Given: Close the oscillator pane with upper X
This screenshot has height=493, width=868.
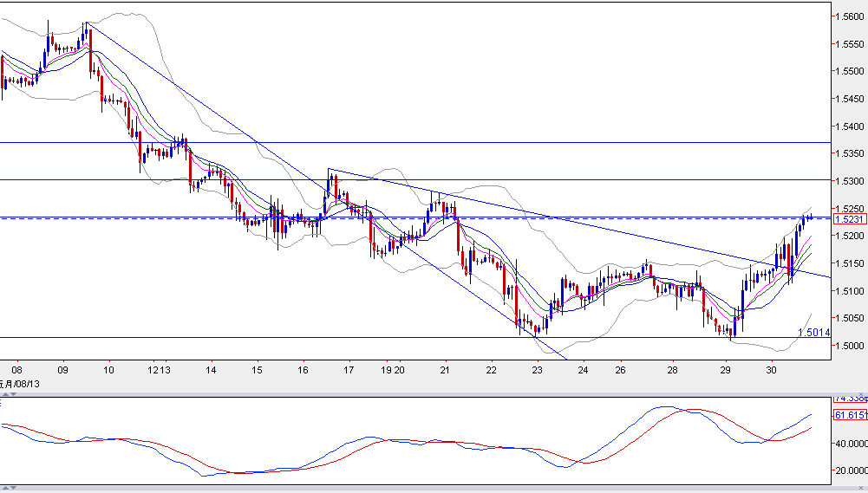Looking at the screenshot, I should coord(861,394).
